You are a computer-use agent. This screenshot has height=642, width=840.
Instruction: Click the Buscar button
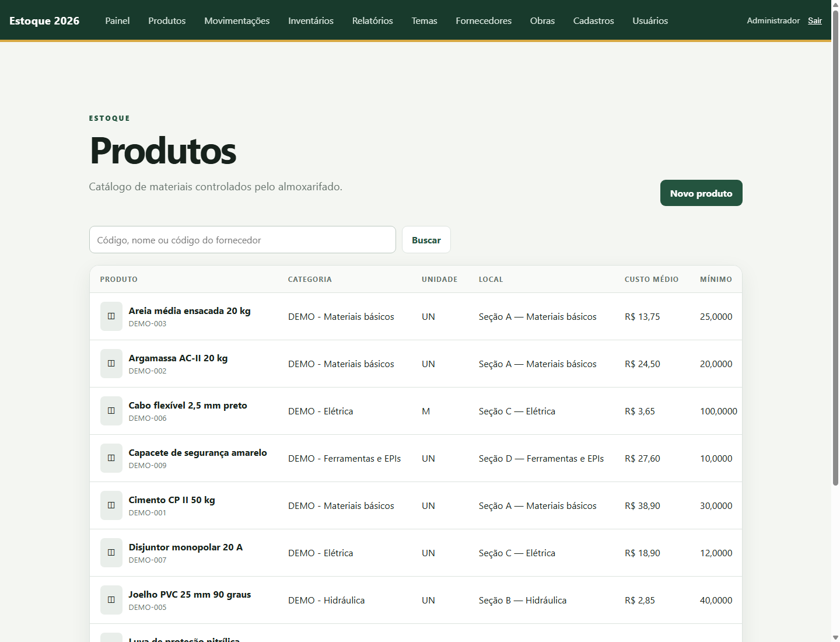(x=426, y=240)
